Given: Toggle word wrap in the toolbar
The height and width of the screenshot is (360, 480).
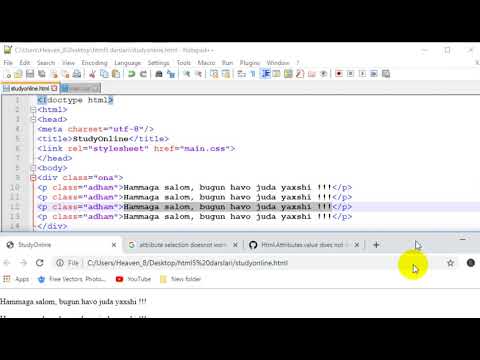Looking at the screenshot, I should pos(241,74).
